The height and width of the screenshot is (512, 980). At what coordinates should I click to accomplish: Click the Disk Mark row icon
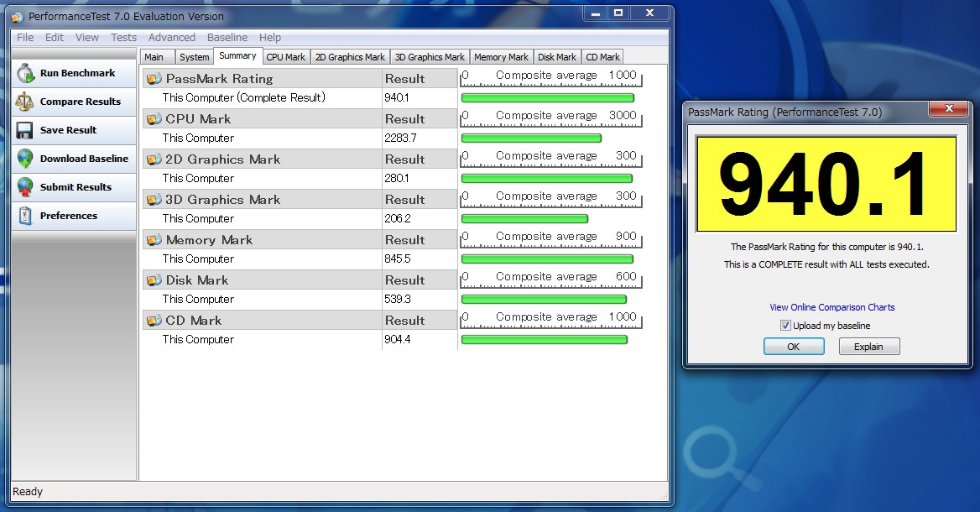[154, 280]
